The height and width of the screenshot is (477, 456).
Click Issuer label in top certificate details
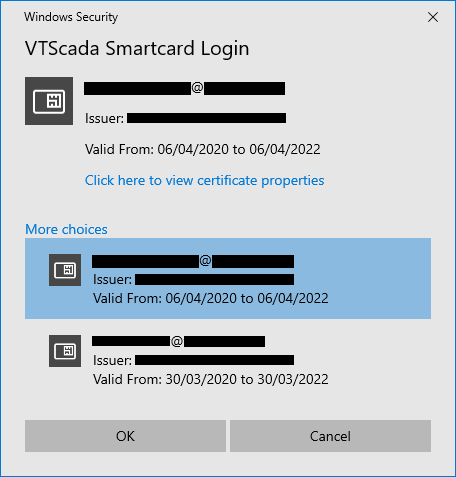[104, 118]
